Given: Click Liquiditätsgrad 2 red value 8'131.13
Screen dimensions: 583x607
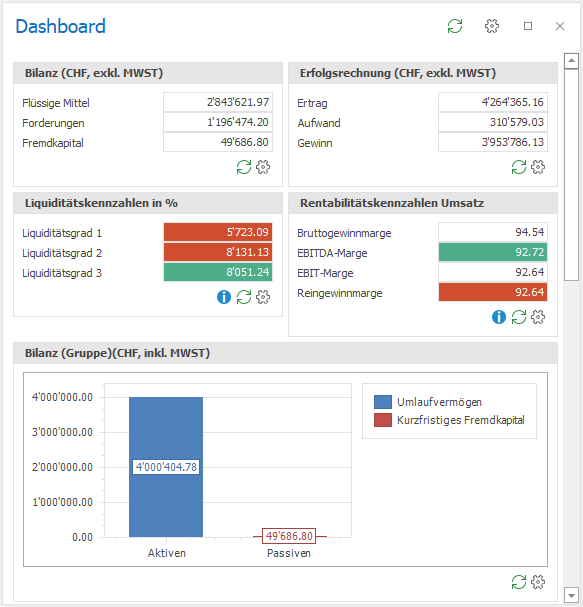Looking at the screenshot, I should pos(218,252).
